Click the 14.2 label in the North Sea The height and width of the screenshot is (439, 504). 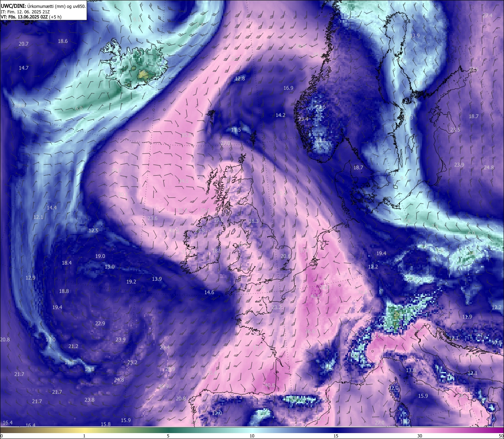280,115
